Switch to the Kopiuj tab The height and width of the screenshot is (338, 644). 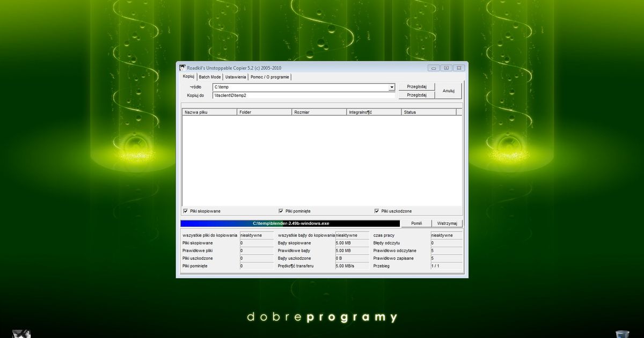point(188,77)
